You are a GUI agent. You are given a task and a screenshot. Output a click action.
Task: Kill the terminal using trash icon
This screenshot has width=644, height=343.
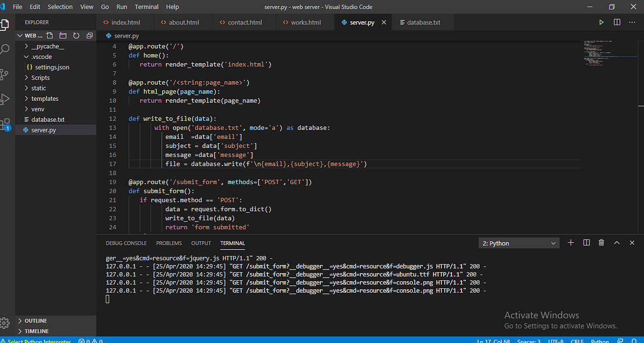pyautogui.click(x=601, y=243)
